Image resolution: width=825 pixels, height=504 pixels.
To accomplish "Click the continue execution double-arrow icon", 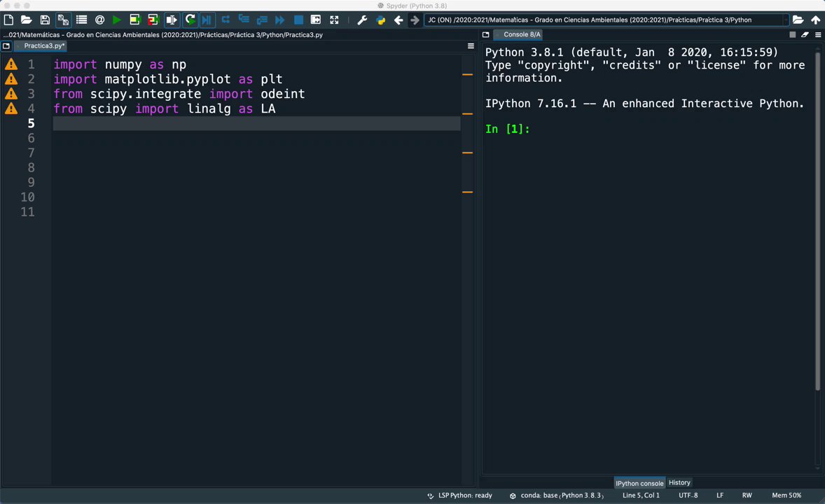I will click(x=280, y=20).
